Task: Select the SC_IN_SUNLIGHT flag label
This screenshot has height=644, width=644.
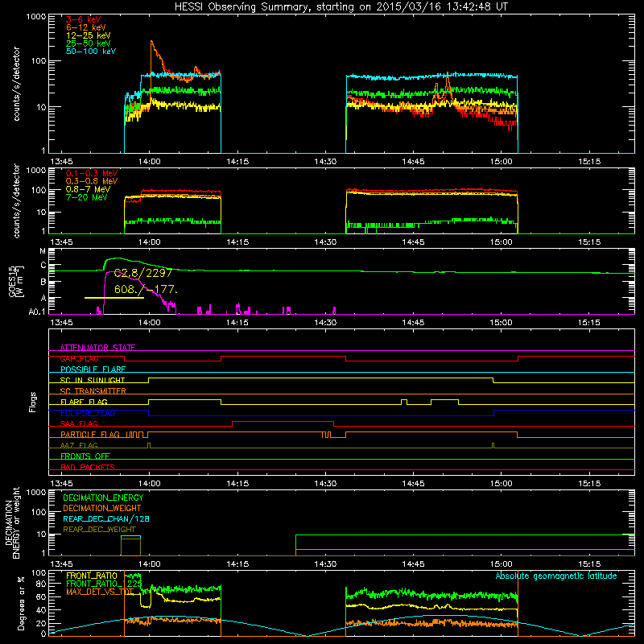Action: tap(93, 380)
